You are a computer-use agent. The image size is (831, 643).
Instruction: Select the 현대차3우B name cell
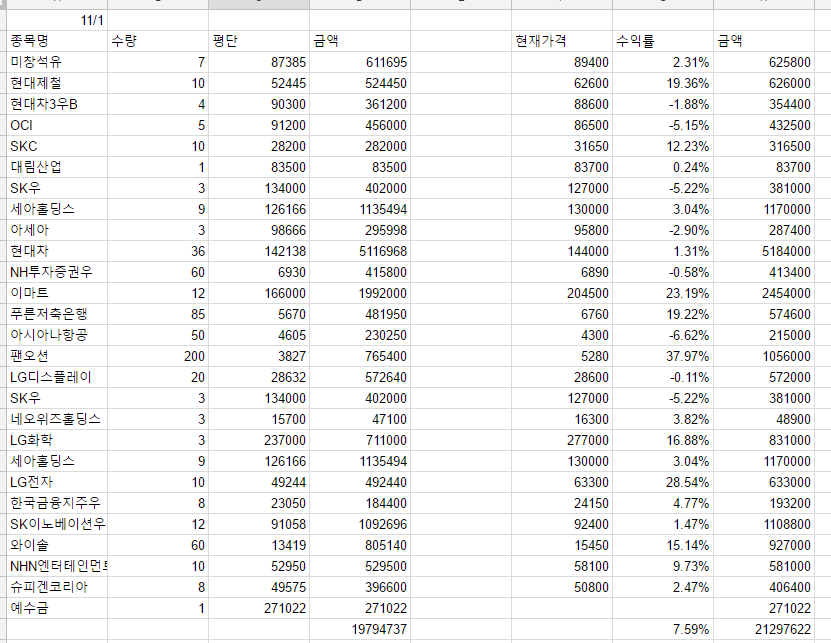(x=57, y=104)
